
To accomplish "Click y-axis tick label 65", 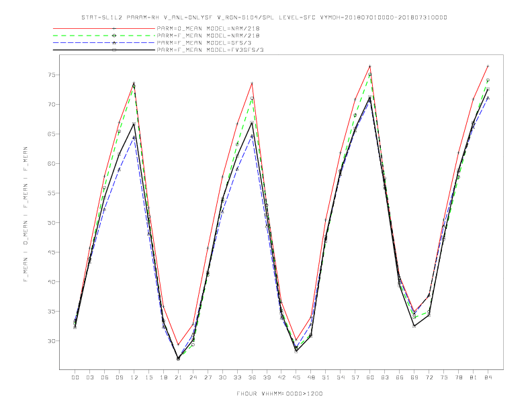I will coord(50,134).
